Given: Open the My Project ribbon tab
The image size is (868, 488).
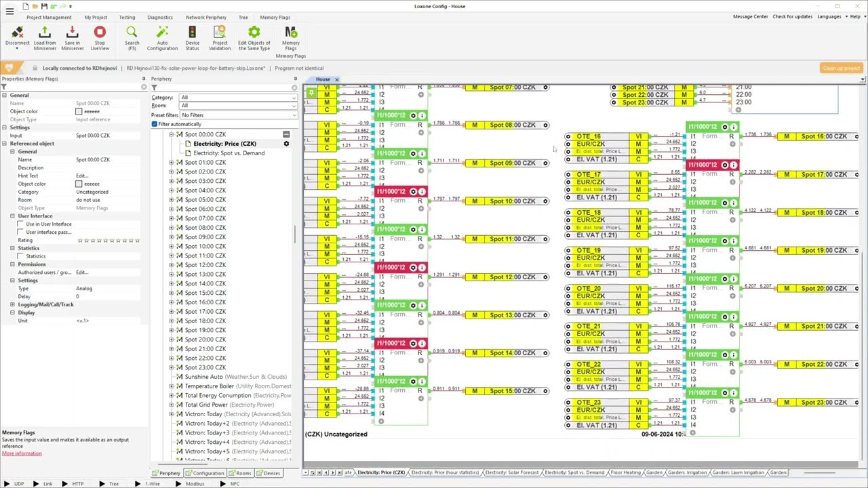Looking at the screenshot, I should (x=96, y=17).
